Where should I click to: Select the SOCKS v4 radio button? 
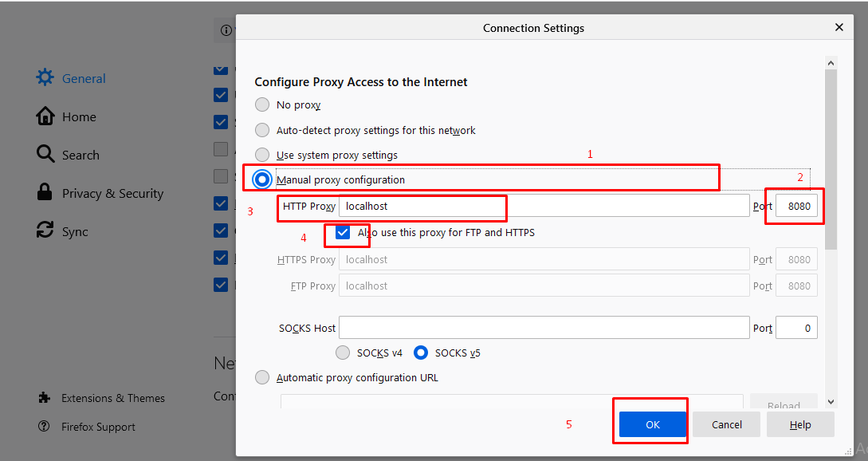pos(343,353)
